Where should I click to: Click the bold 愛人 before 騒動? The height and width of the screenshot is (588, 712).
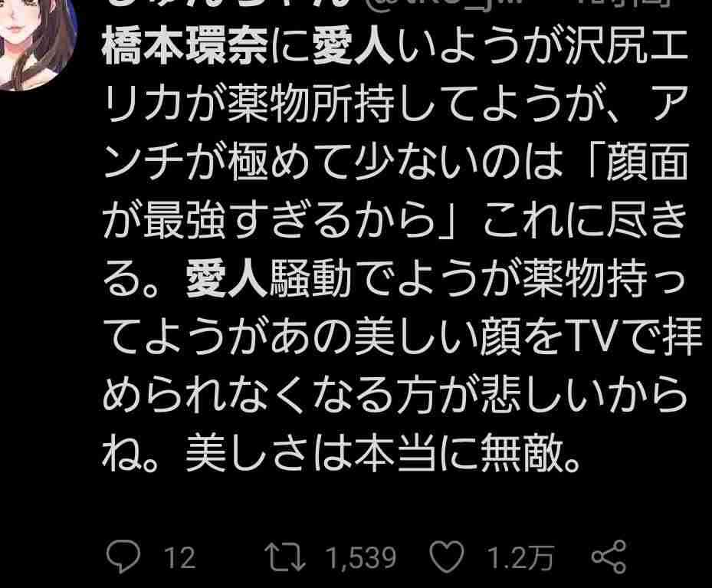[x=226, y=278]
